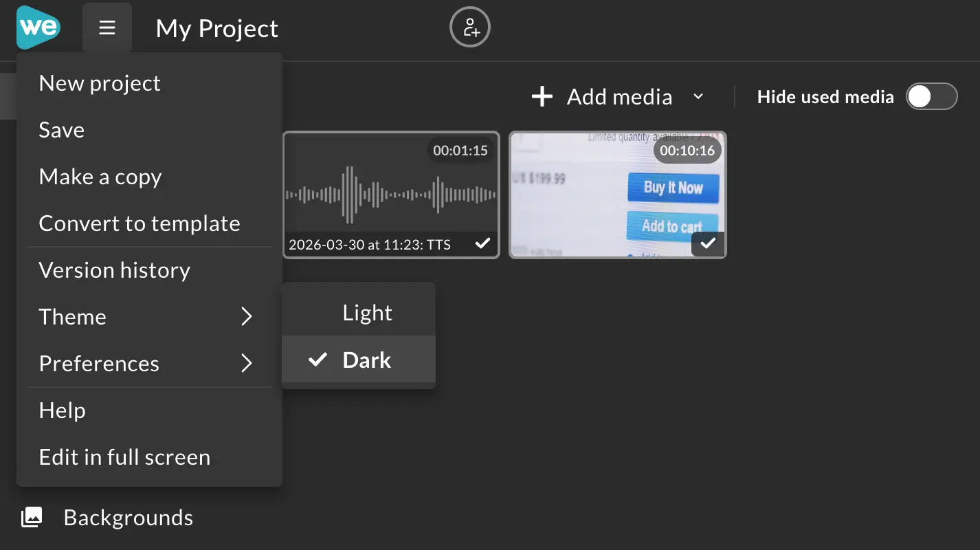Close the hamburger menu button

pos(107,27)
